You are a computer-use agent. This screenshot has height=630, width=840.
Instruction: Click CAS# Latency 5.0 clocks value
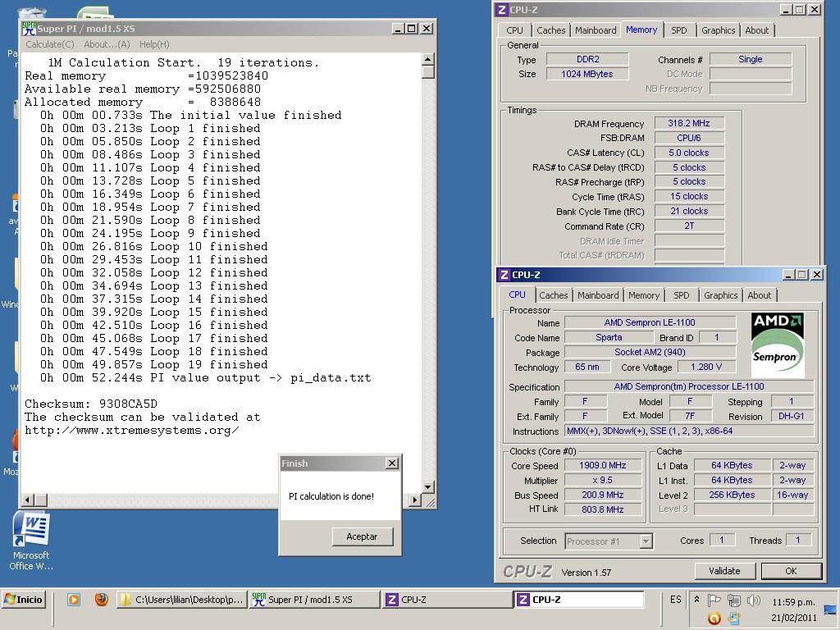689,153
